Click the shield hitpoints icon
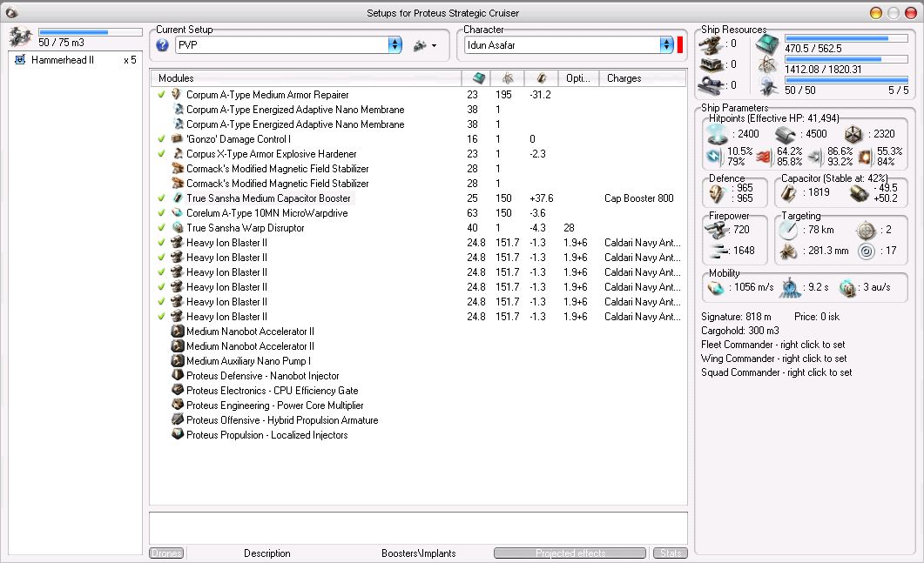This screenshot has width=924, height=563. click(x=717, y=134)
